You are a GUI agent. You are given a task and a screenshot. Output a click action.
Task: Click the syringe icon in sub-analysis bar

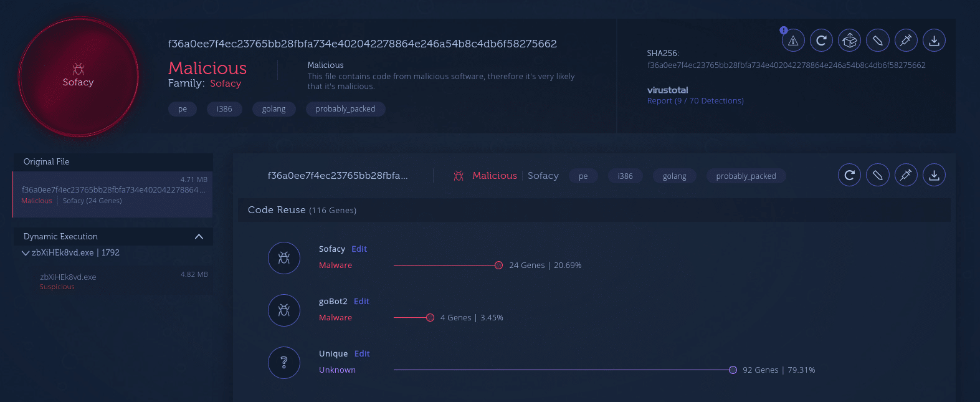pyautogui.click(x=906, y=175)
